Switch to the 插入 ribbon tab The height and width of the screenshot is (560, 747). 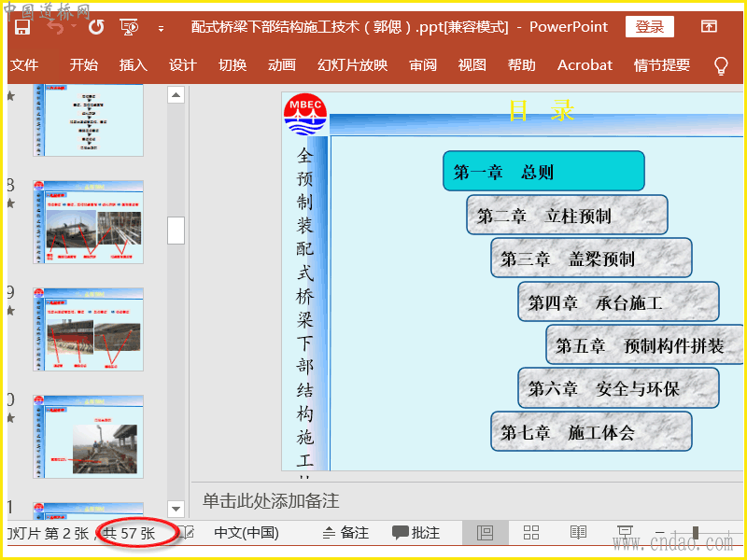click(134, 64)
